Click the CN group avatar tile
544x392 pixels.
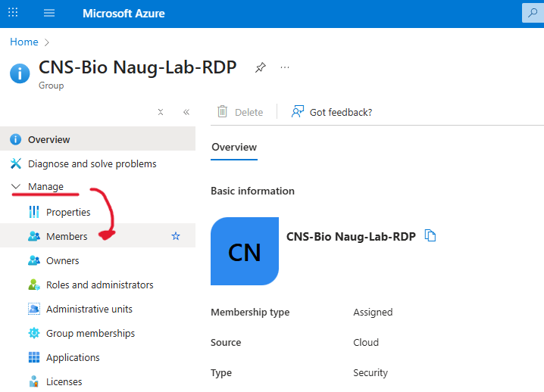tap(244, 251)
